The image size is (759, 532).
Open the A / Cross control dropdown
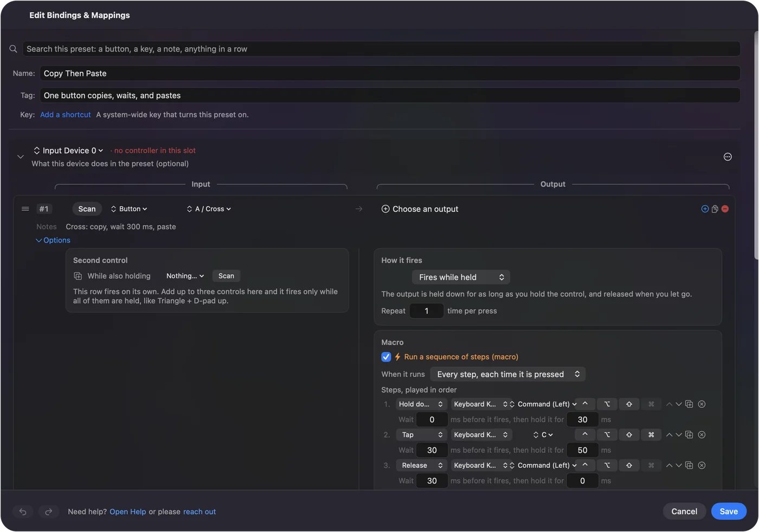(x=209, y=209)
